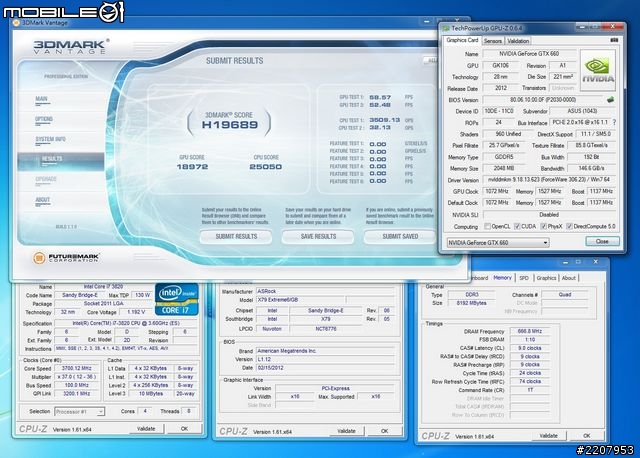The height and width of the screenshot is (458, 640).
Task: Click the DRAM Frequency value 666.8 MHz
Action: click(530, 331)
